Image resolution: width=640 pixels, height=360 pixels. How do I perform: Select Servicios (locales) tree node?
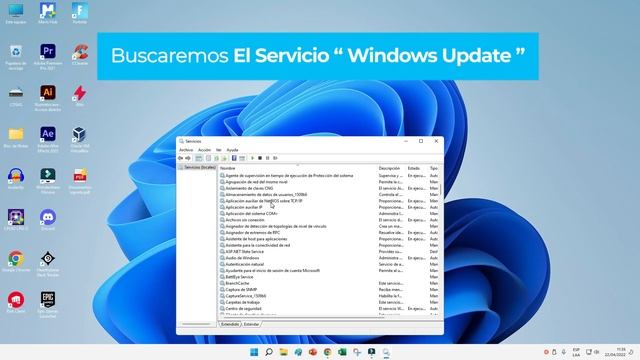coord(198,167)
